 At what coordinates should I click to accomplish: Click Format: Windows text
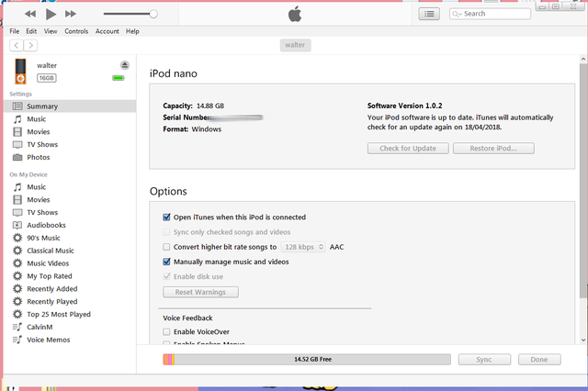192,129
